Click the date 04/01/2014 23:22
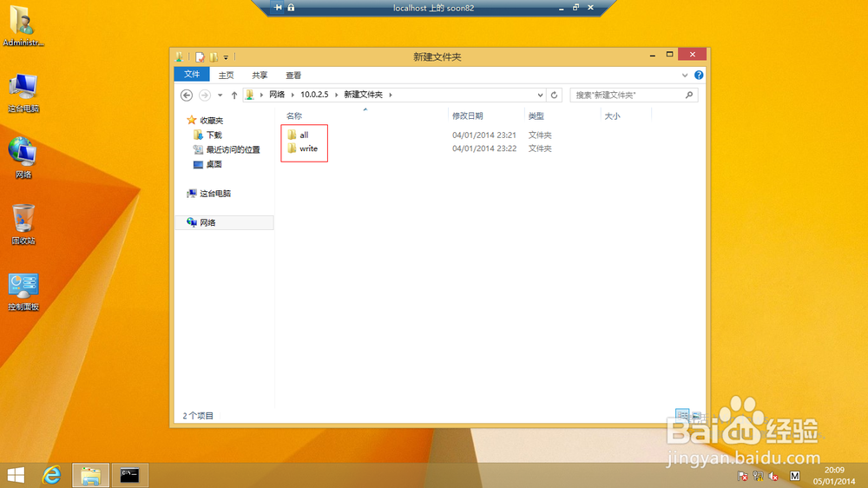Viewport: 868px width, 488px height. tap(483, 148)
